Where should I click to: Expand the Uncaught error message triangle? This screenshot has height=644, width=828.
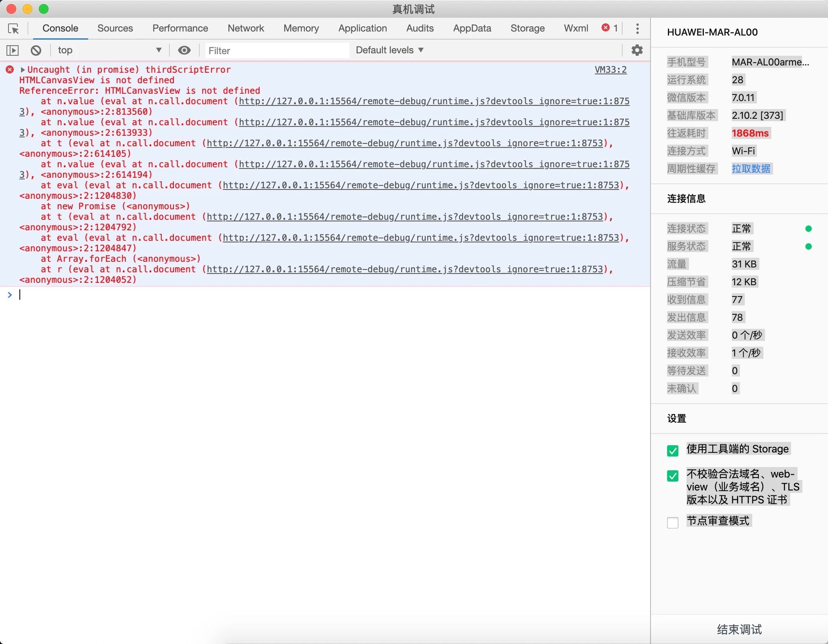23,69
